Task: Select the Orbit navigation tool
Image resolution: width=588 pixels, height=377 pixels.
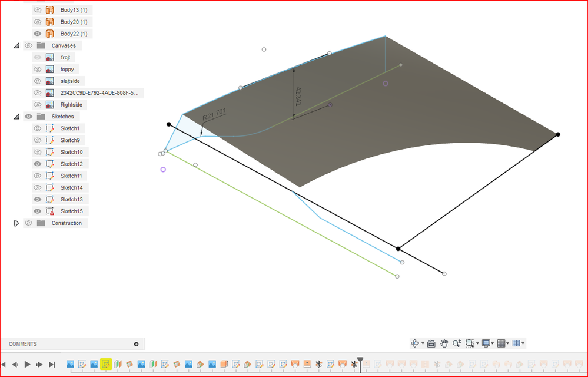Action: (x=414, y=343)
